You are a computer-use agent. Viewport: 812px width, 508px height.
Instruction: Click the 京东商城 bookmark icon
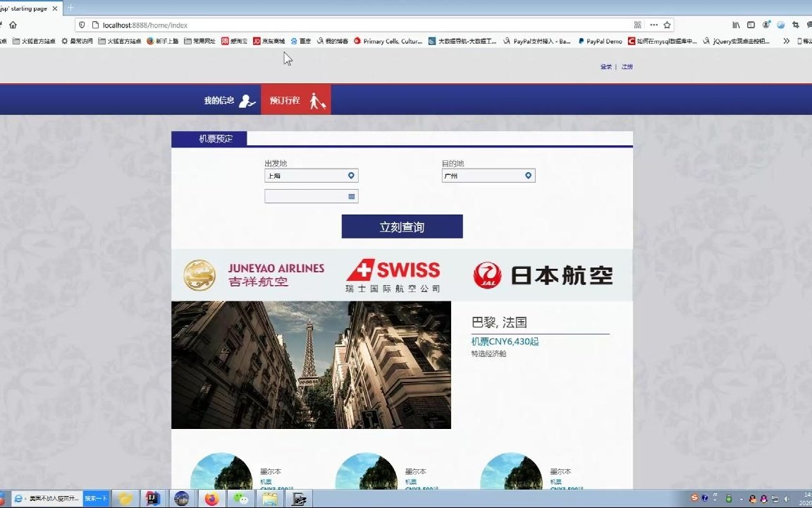[257, 40]
